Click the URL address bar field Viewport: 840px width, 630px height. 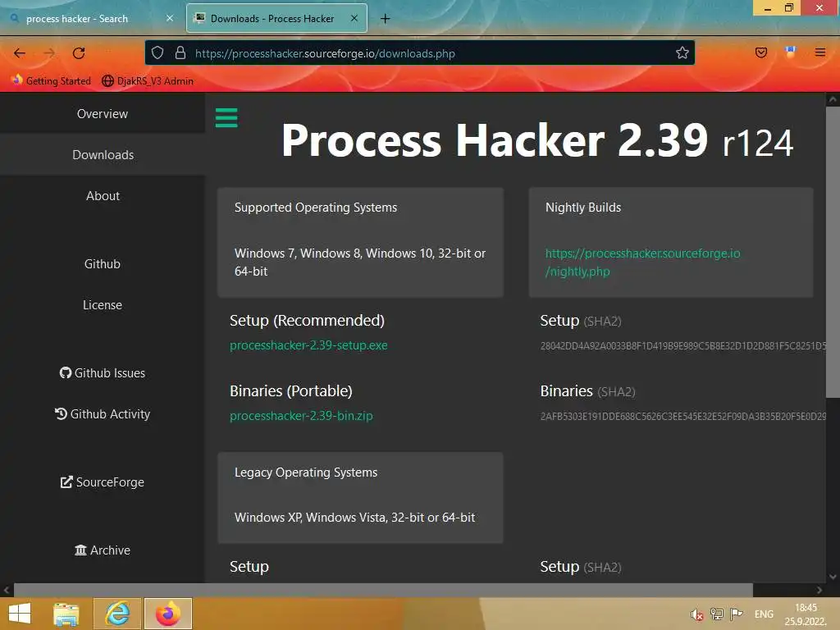pyautogui.click(x=419, y=53)
